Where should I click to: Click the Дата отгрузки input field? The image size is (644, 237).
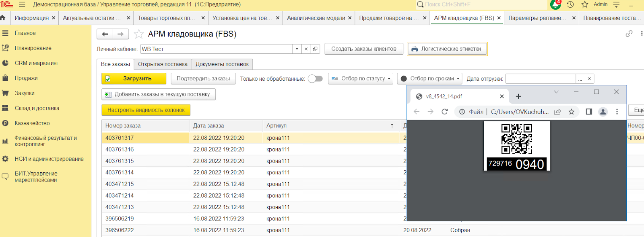540,79
